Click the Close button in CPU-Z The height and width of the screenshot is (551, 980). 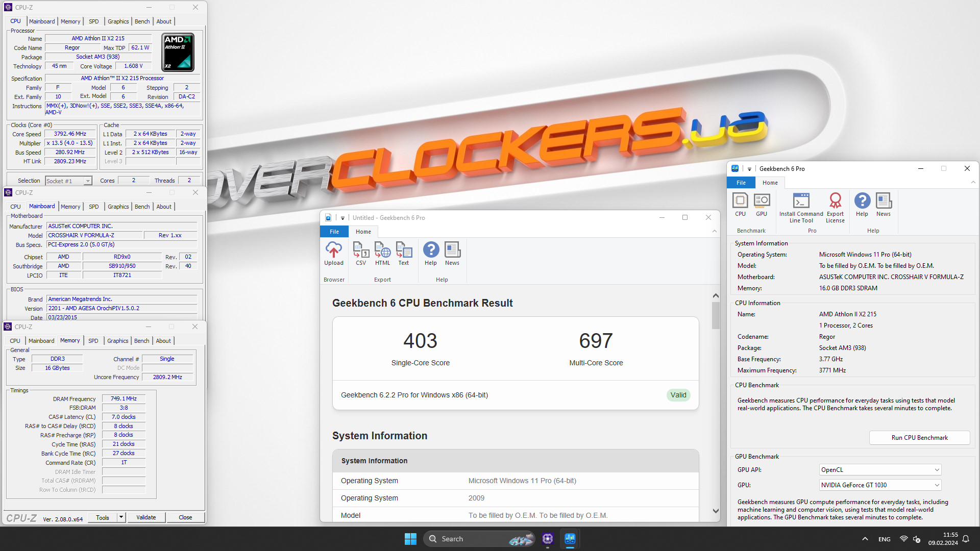(185, 517)
